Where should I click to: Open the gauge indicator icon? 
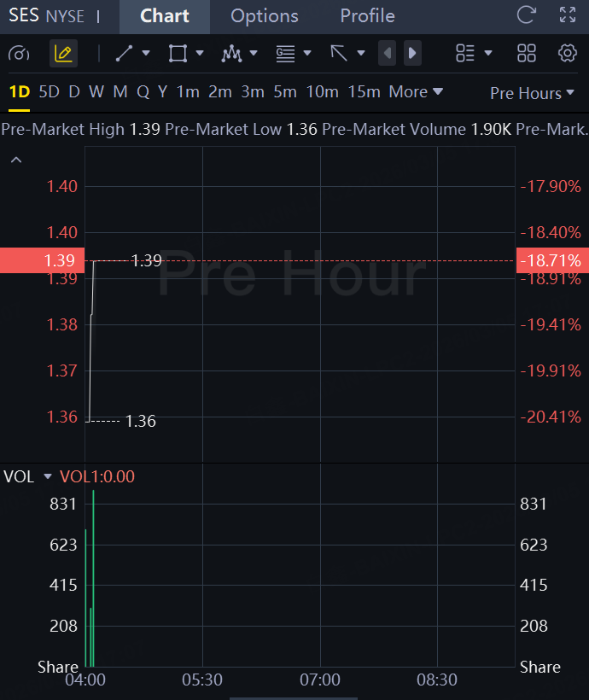tap(19, 54)
